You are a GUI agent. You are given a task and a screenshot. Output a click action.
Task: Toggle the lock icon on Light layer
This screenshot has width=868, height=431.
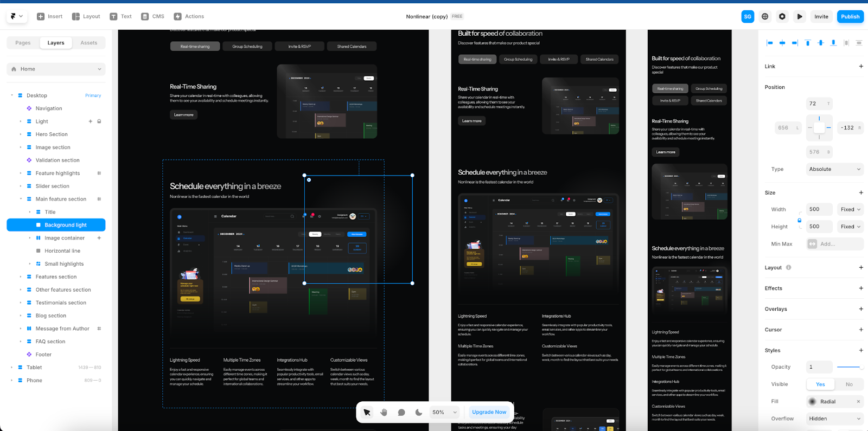click(x=99, y=121)
